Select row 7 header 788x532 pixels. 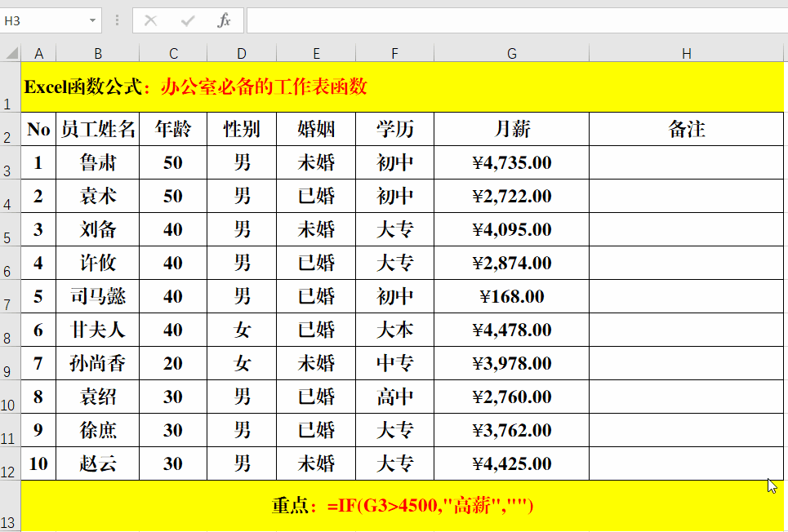(10, 296)
